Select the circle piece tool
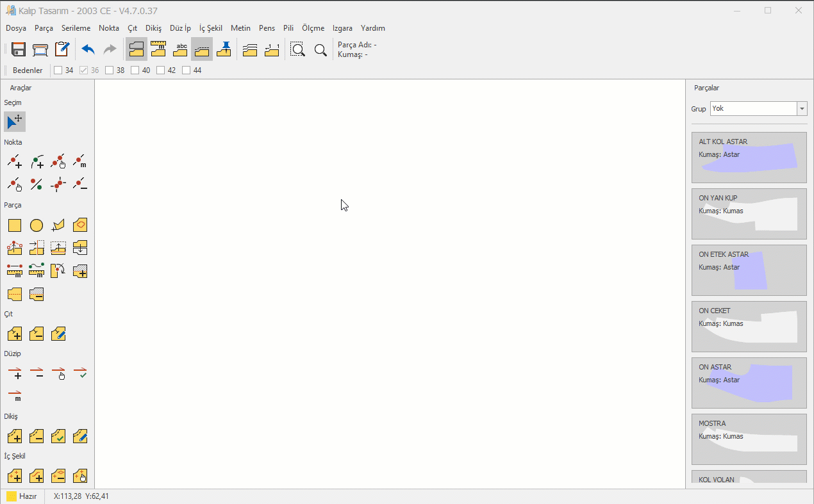The image size is (814, 504). click(x=37, y=225)
